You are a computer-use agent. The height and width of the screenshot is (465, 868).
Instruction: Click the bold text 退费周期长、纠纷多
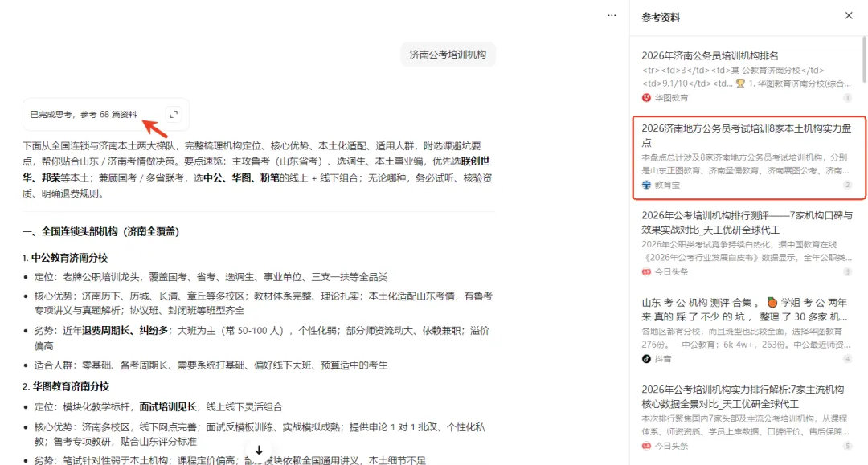click(125, 331)
